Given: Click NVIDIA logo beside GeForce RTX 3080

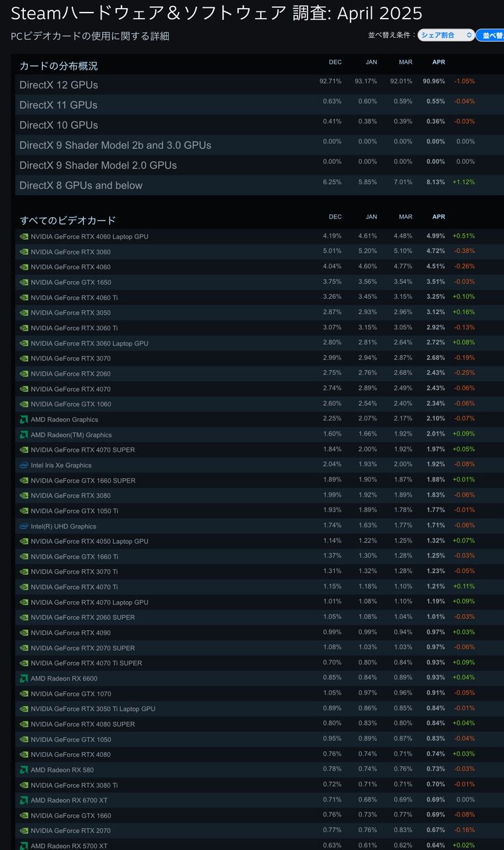Looking at the screenshot, I should tap(24, 495).
